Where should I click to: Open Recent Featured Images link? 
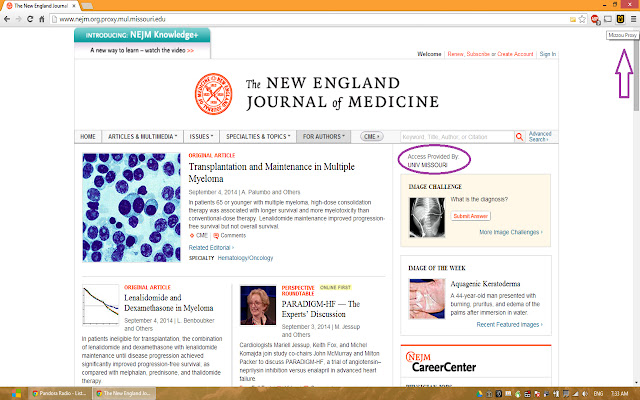pyautogui.click(x=509, y=324)
